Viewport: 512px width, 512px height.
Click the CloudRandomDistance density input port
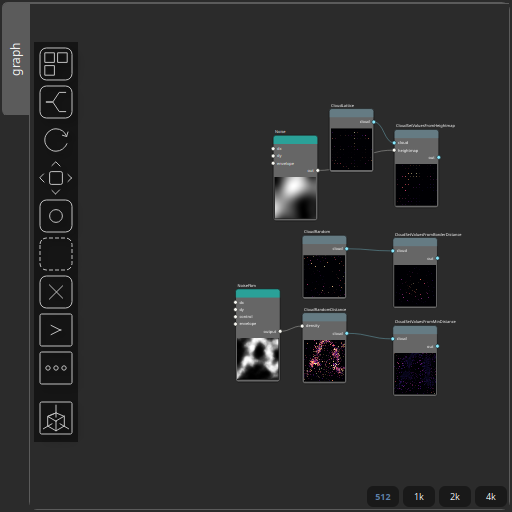point(302,326)
